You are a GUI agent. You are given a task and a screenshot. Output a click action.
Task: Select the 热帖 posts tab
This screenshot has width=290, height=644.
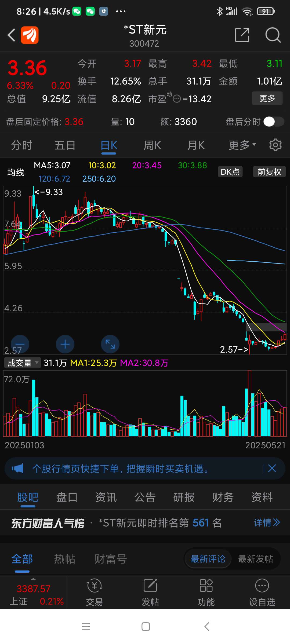coord(65,559)
